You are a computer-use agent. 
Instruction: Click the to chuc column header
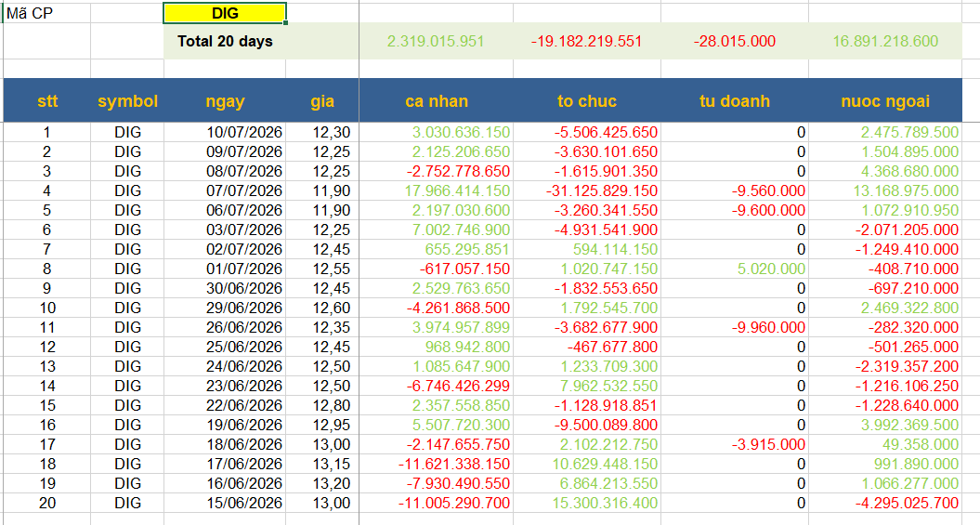point(587,100)
